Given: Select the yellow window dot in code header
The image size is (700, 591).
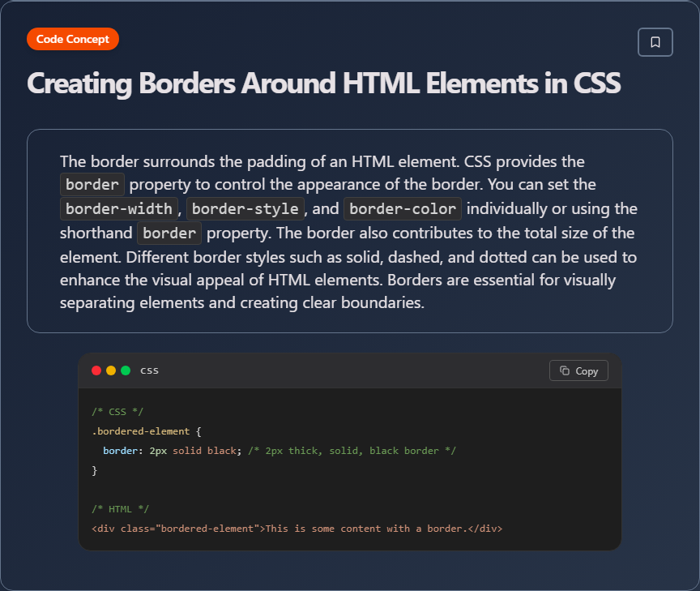Looking at the screenshot, I should (x=111, y=370).
